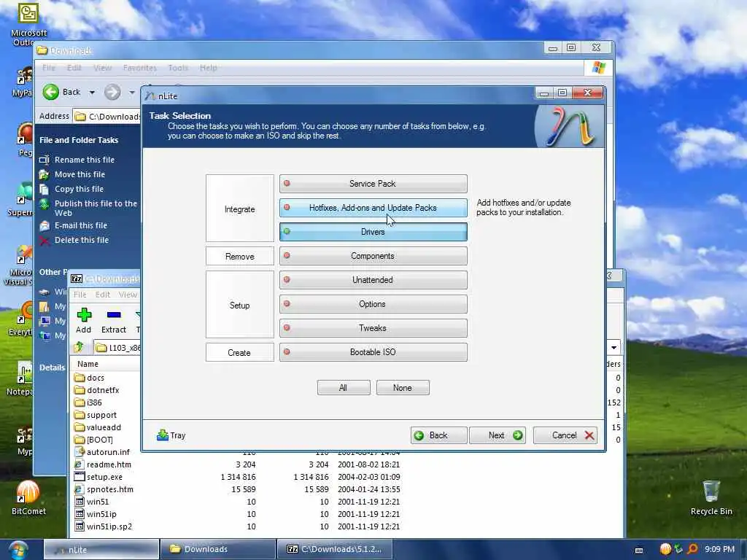Open Favorites menu in Downloads window
This screenshot has height=560, width=747.
point(139,68)
